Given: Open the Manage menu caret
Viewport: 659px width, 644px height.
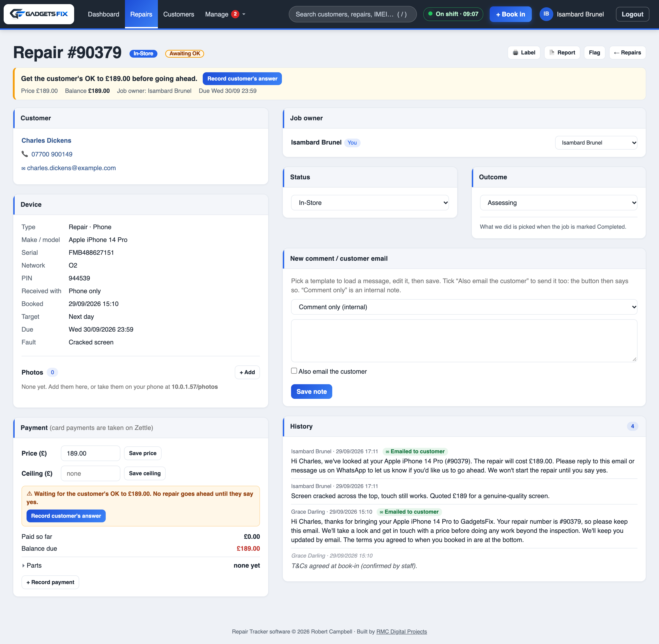Looking at the screenshot, I should click(x=244, y=14).
